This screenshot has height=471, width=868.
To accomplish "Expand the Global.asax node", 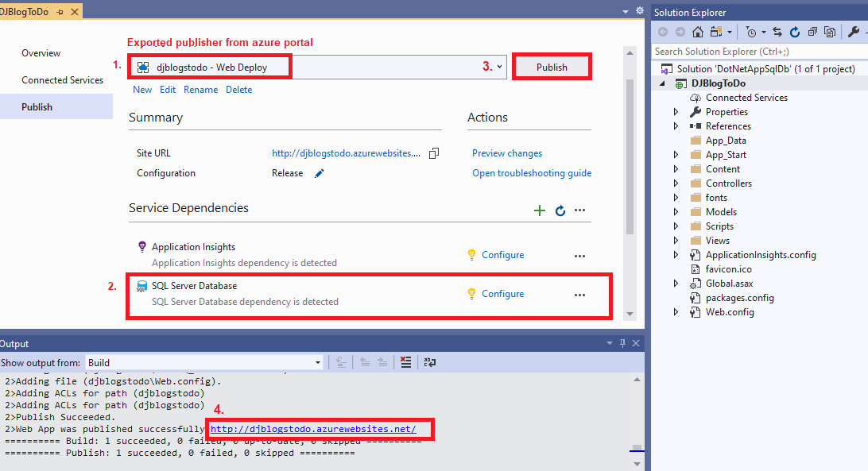I will 676,284.
